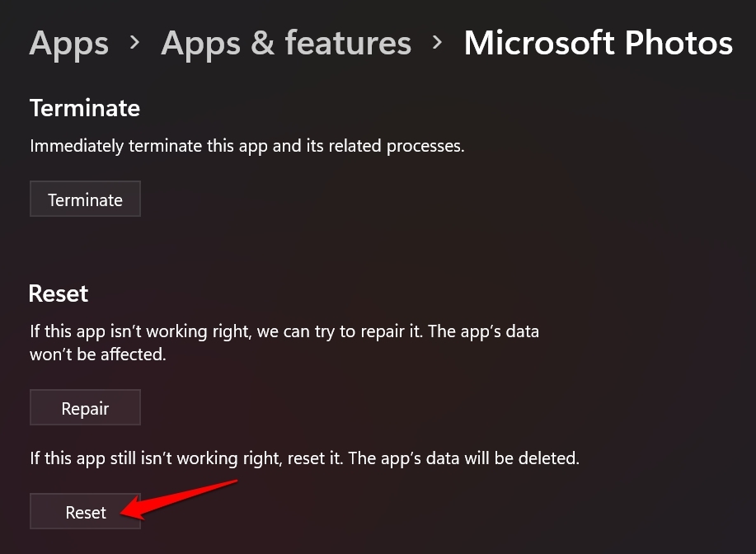Click the "won't be affected." text line

click(x=98, y=354)
